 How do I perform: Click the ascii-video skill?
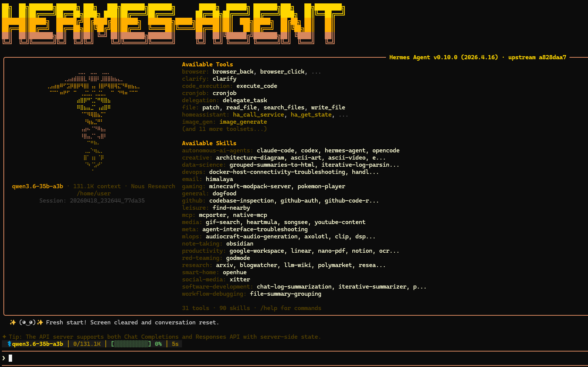347,158
